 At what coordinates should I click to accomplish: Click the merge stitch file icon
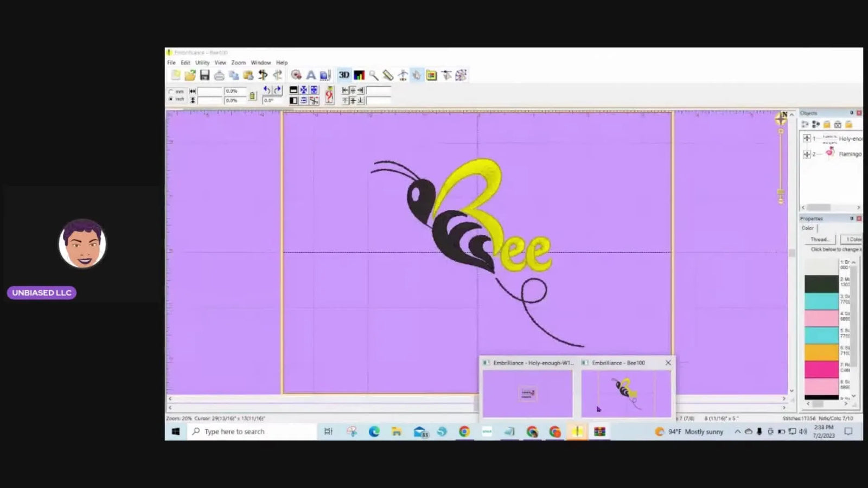click(296, 75)
